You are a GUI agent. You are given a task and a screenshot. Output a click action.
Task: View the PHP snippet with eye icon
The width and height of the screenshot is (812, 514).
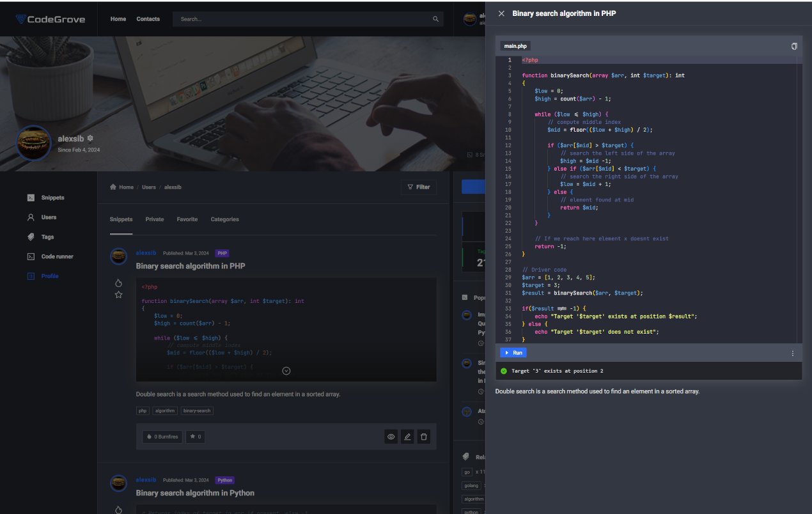pos(391,437)
